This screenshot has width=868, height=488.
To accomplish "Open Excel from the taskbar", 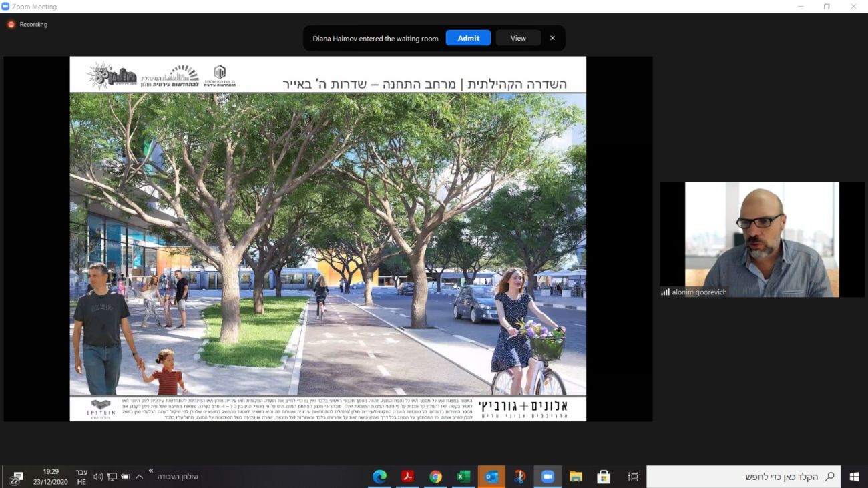I will pos(463,477).
